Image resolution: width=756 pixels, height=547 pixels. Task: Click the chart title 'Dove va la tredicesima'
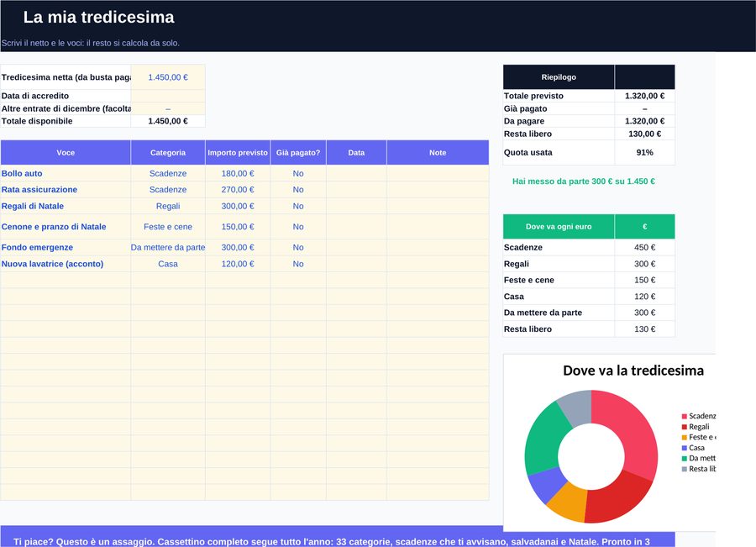click(x=633, y=371)
